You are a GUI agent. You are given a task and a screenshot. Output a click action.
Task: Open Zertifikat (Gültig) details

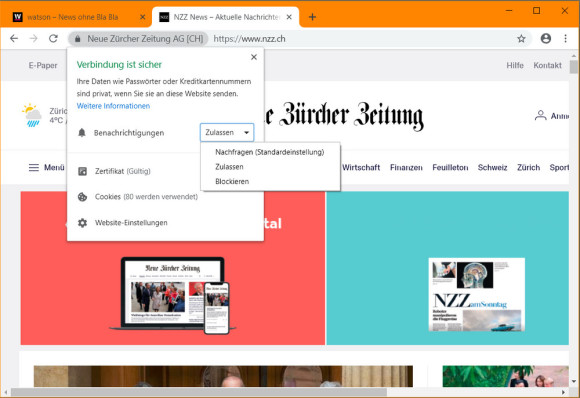pos(123,171)
